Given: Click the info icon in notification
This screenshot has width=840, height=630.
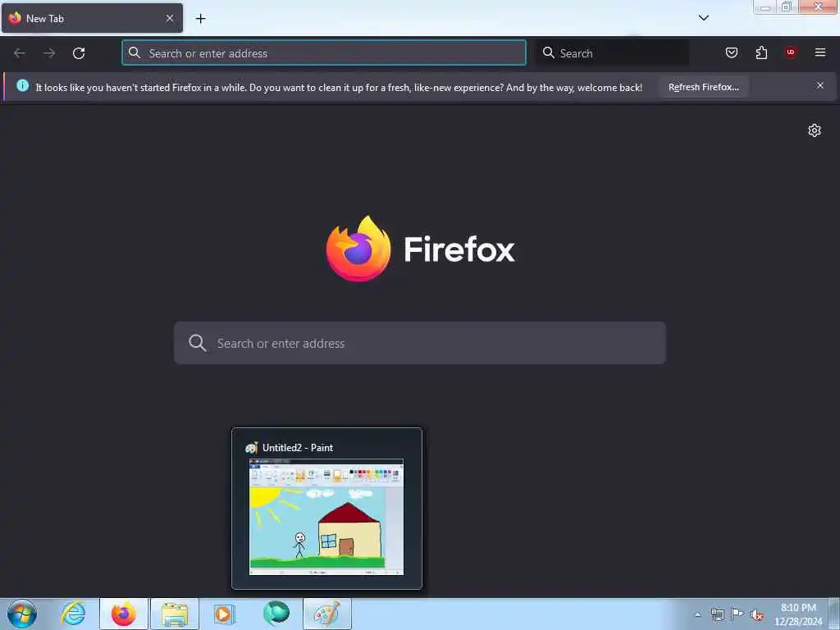Looking at the screenshot, I should tap(22, 85).
